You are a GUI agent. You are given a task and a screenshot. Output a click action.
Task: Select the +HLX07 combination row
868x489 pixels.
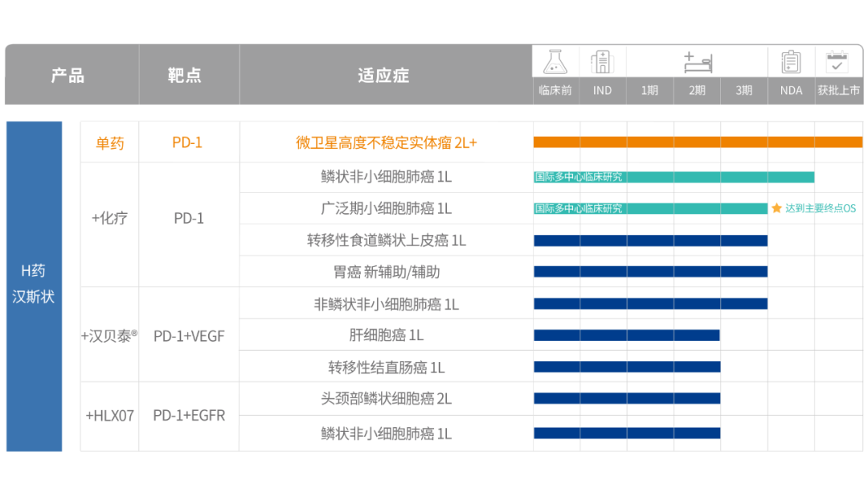click(x=109, y=416)
